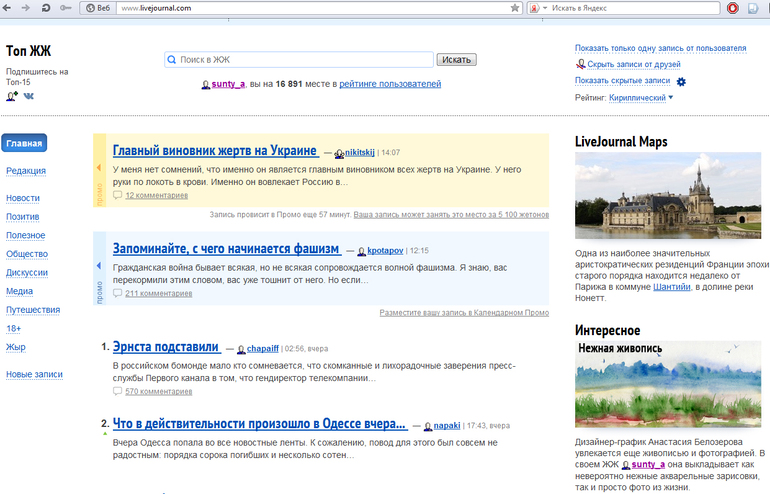Click the Искать в Яндекс search field

point(634,8)
